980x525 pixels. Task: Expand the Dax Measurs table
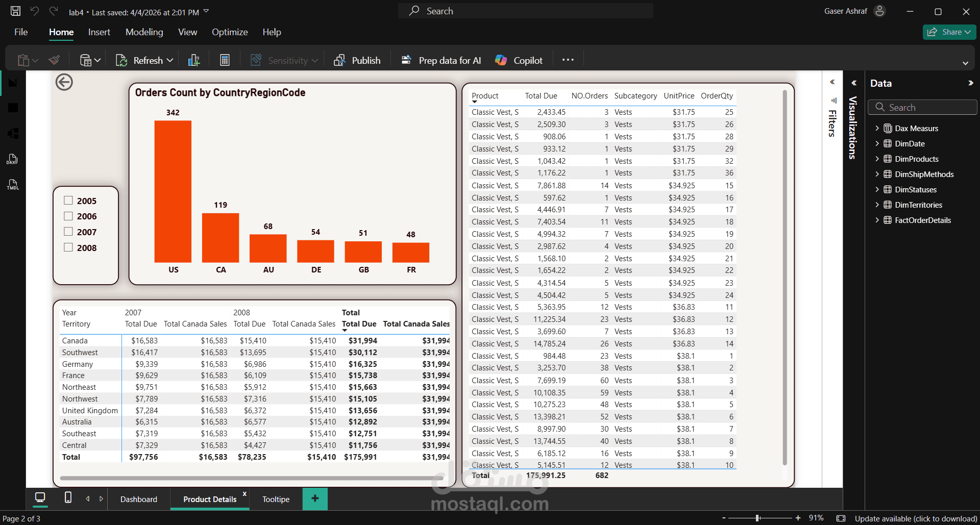point(877,128)
